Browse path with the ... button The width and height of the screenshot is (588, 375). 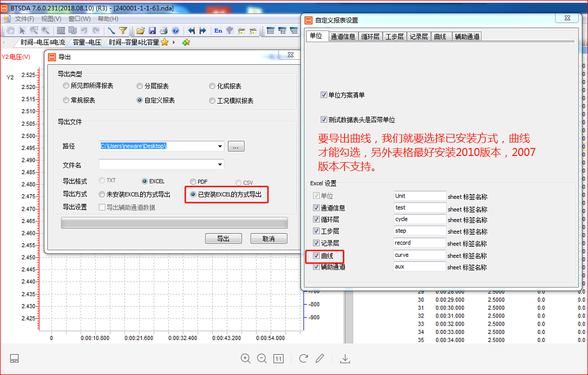tap(236, 146)
